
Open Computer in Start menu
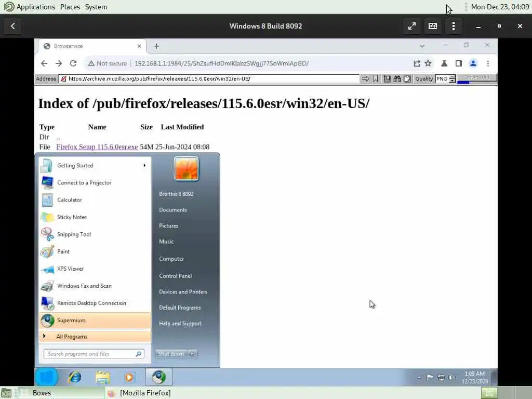pos(171,259)
